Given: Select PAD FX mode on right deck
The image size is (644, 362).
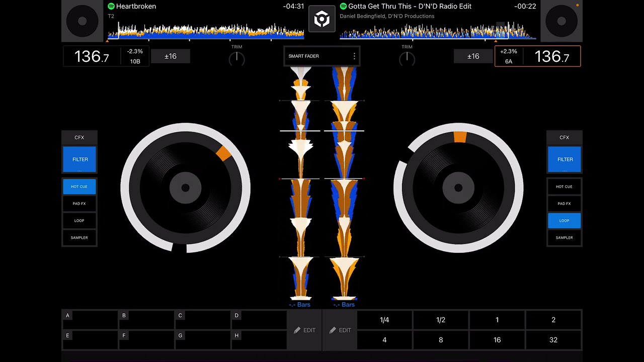Looking at the screenshot, I should coord(565,204).
